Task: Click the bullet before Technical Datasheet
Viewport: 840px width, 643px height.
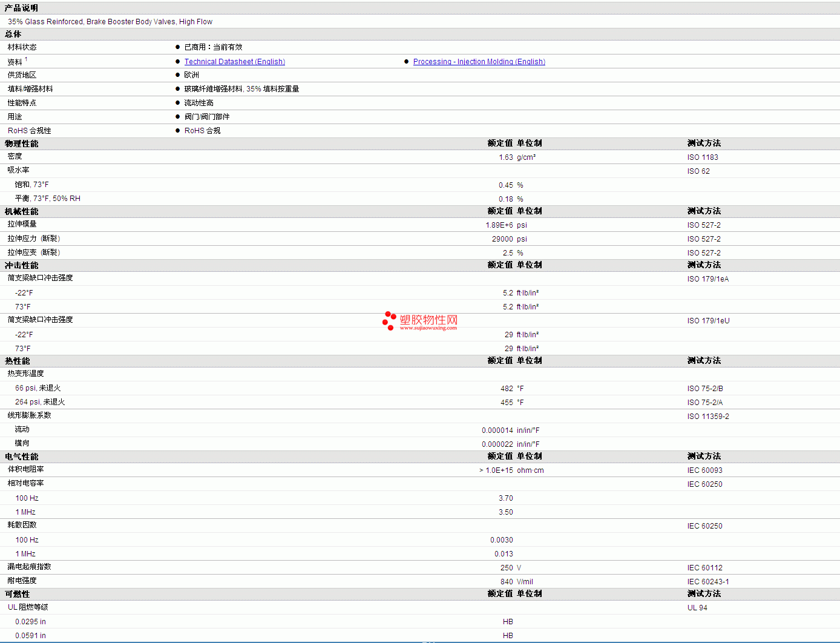Action: pos(178,62)
